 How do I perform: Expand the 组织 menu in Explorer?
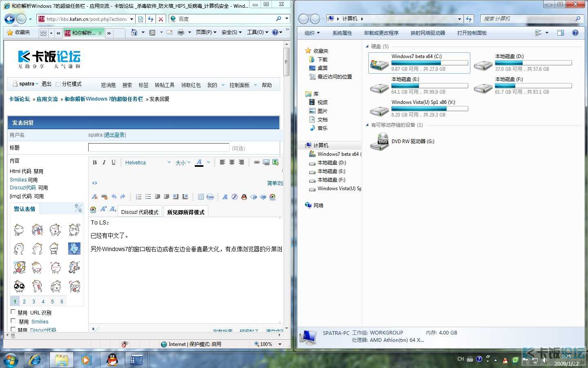(312, 33)
